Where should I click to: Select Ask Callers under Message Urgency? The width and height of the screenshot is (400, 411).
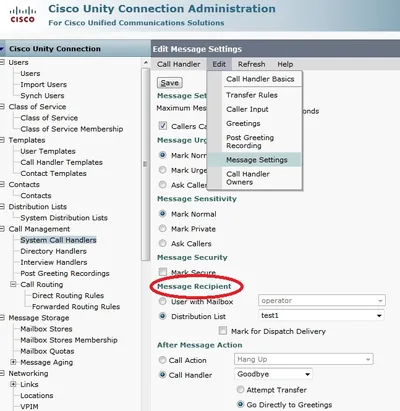[x=162, y=184]
